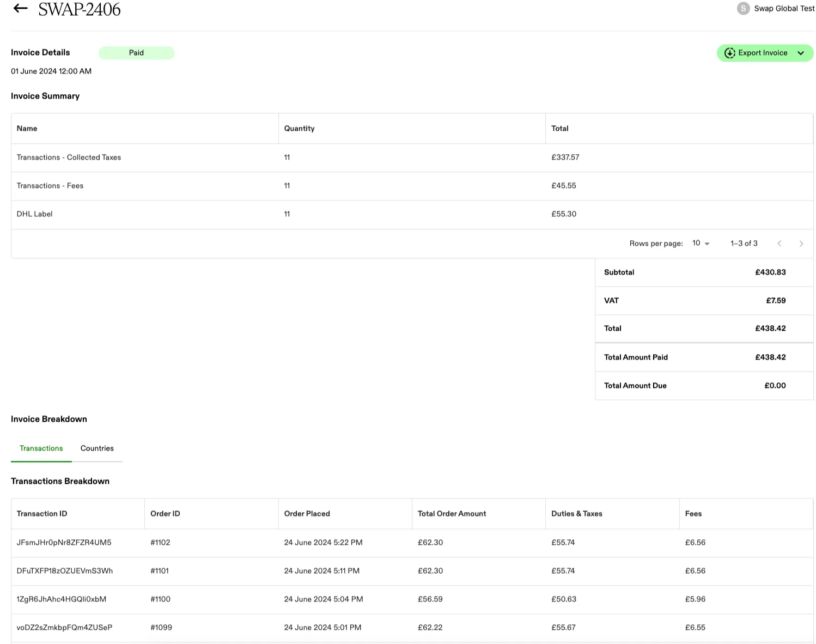The image size is (816, 644).
Task: Switch to the Transactions tab
Action: coord(41,448)
